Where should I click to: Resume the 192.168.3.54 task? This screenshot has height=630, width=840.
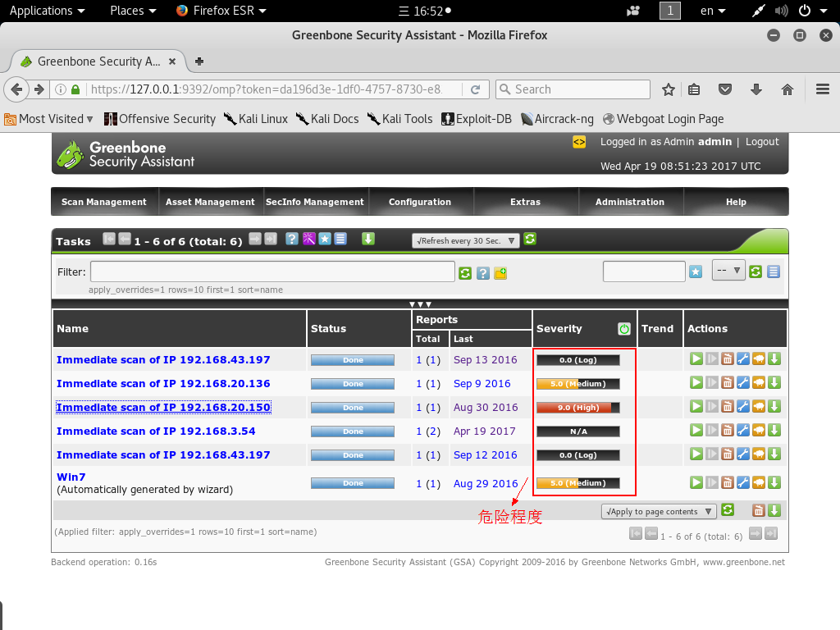(x=711, y=430)
